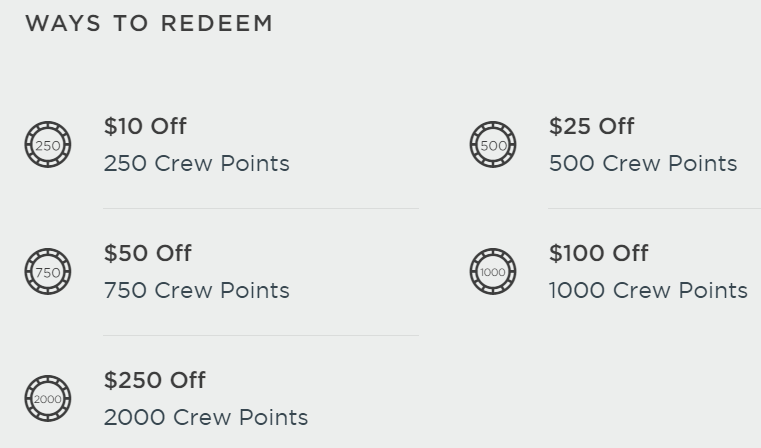This screenshot has width=761, height=448.
Task: Click the divider line below 750 Crew Points
Action: click(260, 335)
